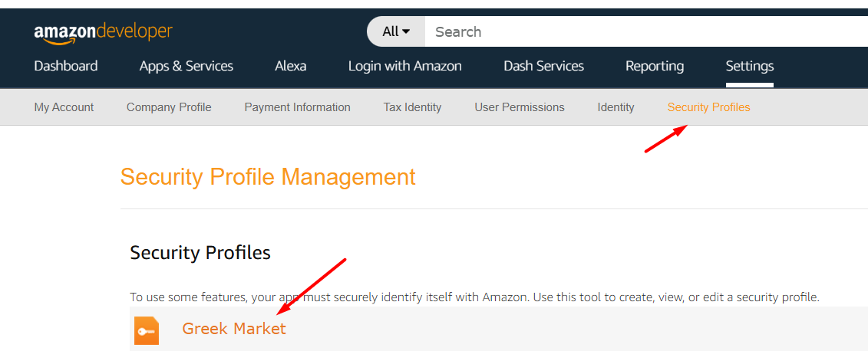The width and height of the screenshot is (868, 351).
Task: Select Login with Amazon
Action: click(405, 66)
